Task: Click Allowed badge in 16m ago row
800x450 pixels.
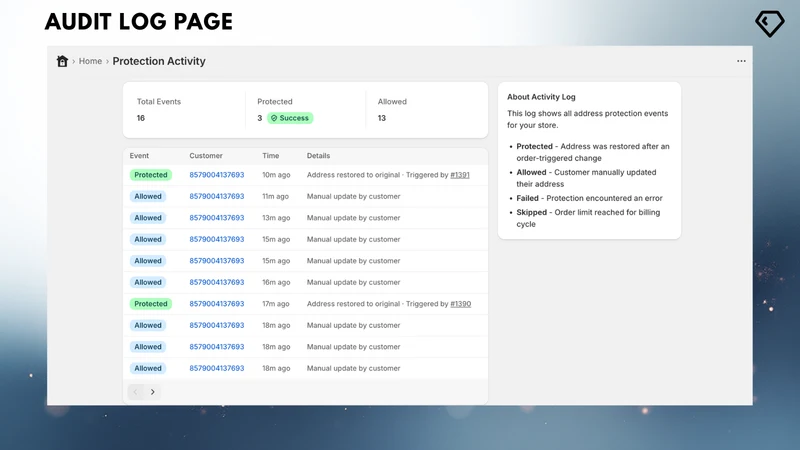Action: (x=148, y=282)
